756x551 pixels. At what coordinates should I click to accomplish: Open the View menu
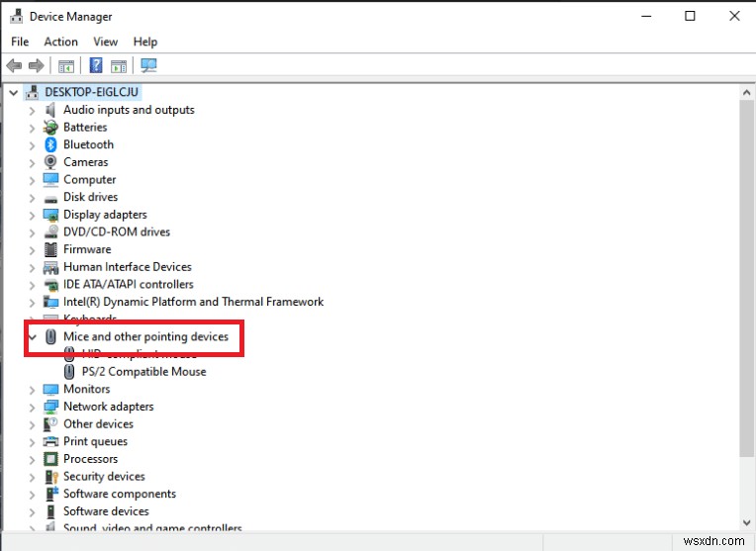pyautogui.click(x=105, y=42)
